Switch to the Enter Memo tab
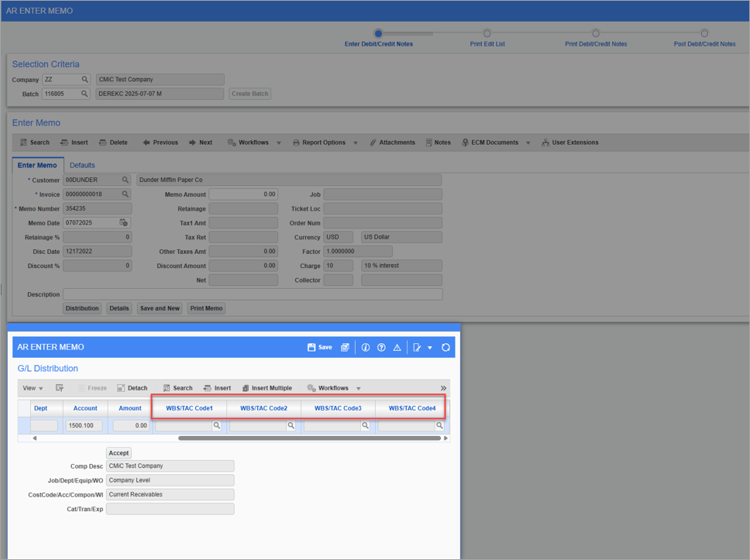This screenshot has width=750, height=560. pyautogui.click(x=37, y=165)
